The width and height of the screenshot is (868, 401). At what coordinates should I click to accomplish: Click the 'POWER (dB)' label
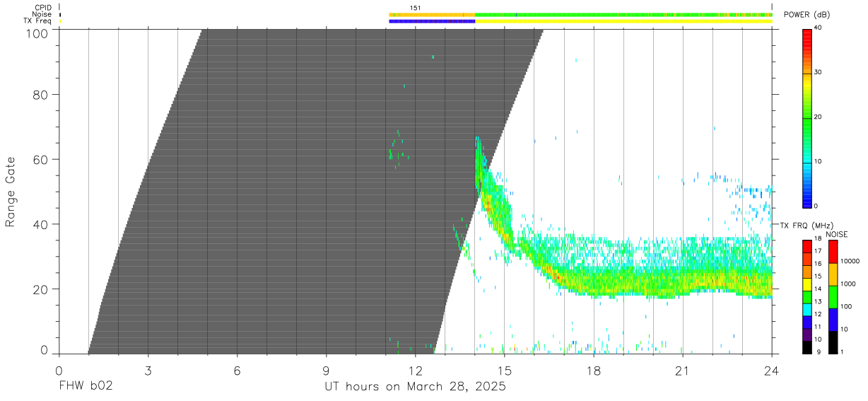click(807, 15)
